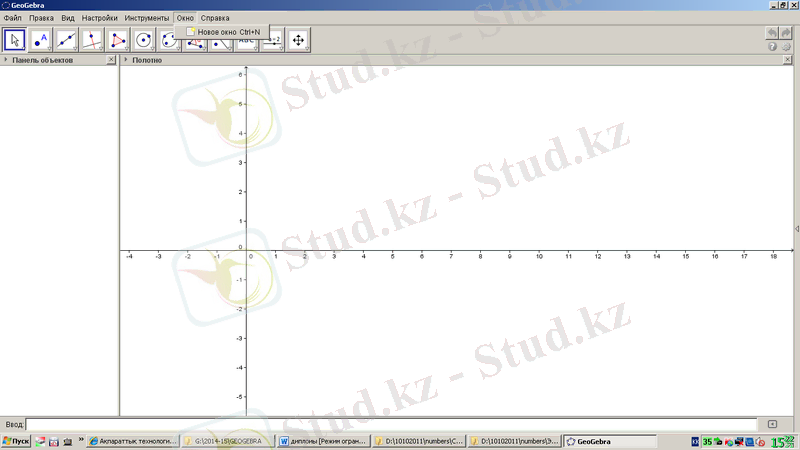Open the Правка menu
This screenshot has width=800, height=450.
[x=41, y=18]
